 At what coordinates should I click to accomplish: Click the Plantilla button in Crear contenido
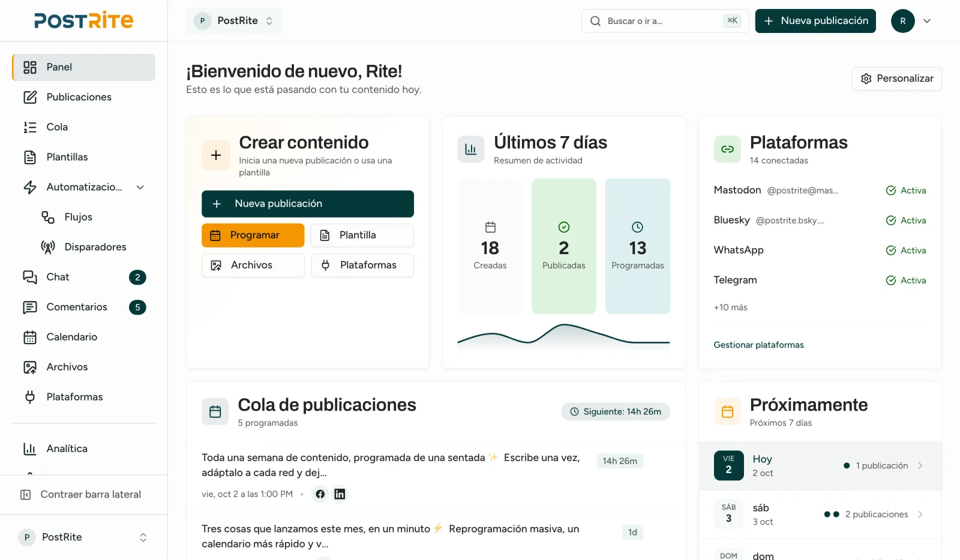click(362, 235)
